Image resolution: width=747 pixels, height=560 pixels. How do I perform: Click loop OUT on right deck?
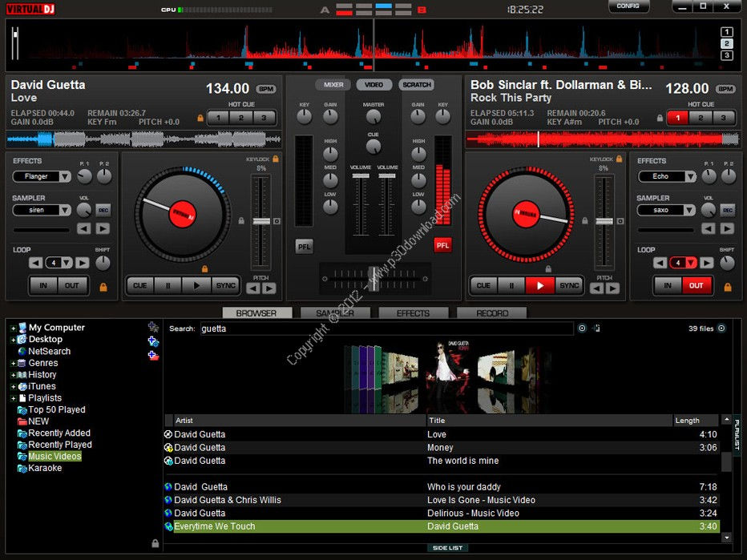696,286
